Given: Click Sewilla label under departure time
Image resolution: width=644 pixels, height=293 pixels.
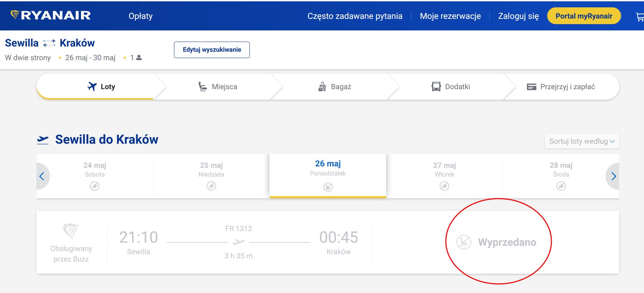Looking at the screenshot, I should (x=139, y=252).
